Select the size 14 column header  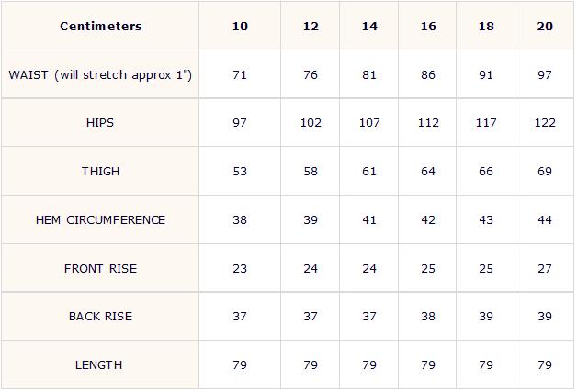coord(369,26)
